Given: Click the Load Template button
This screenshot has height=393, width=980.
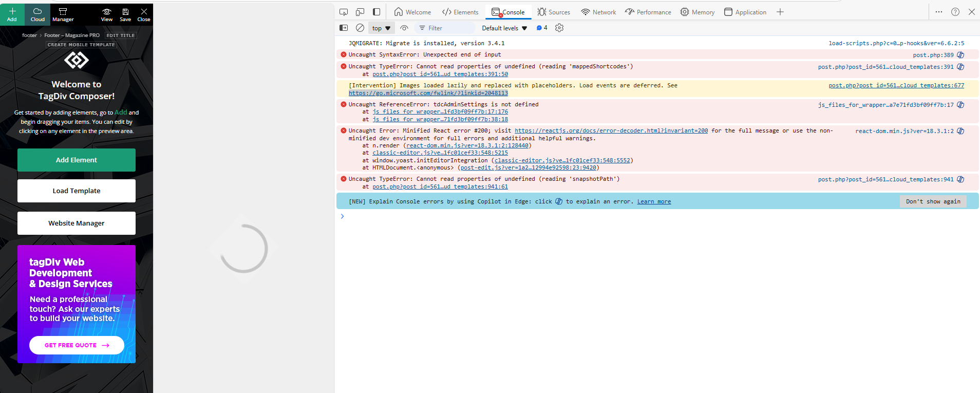Looking at the screenshot, I should [x=77, y=191].
